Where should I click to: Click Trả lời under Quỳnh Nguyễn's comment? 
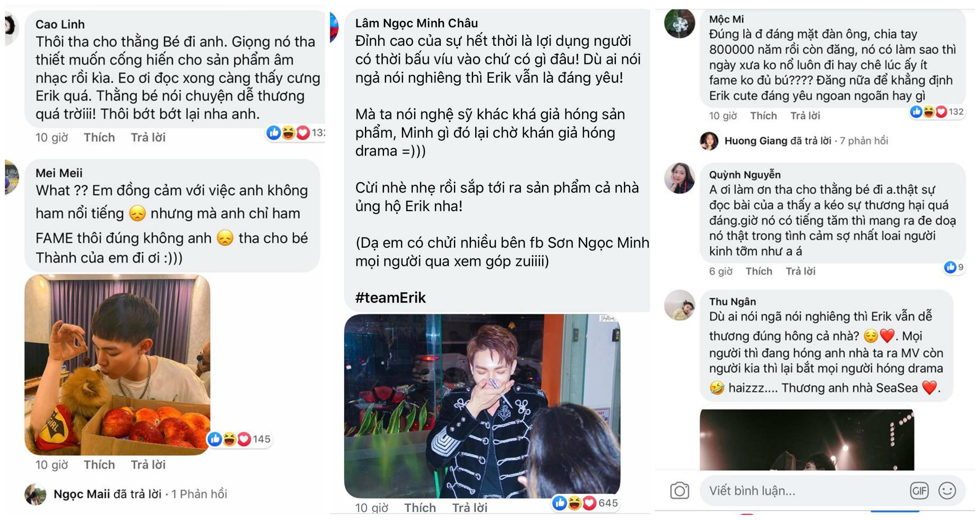[800, 271]
